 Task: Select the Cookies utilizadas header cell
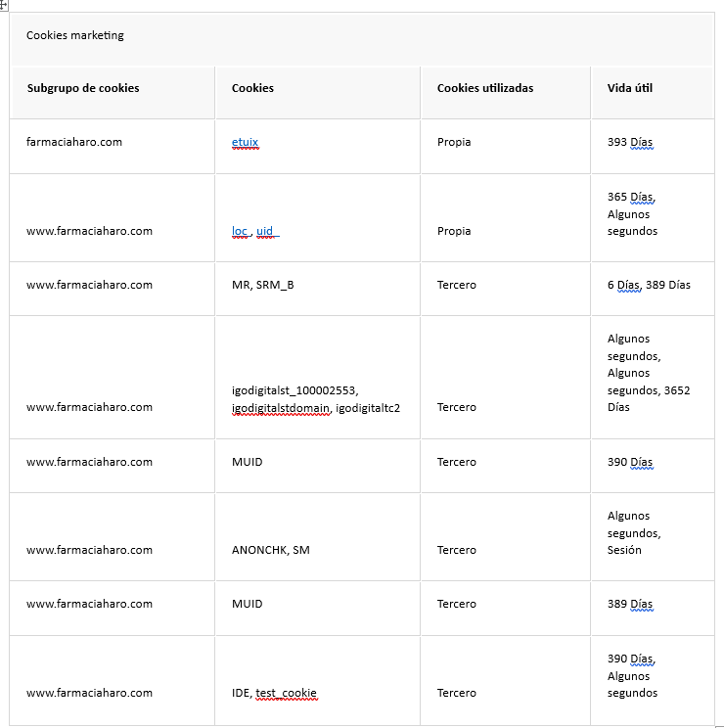point(506,92)
